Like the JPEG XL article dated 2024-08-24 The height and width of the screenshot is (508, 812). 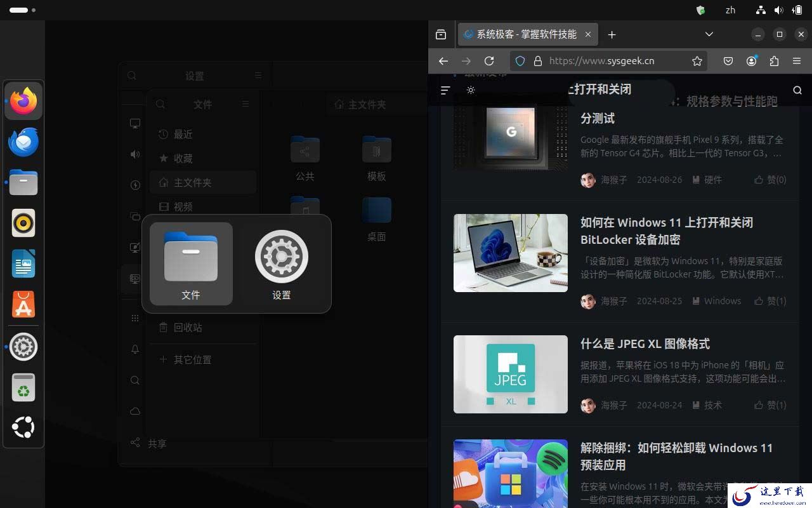coord(770,405)
